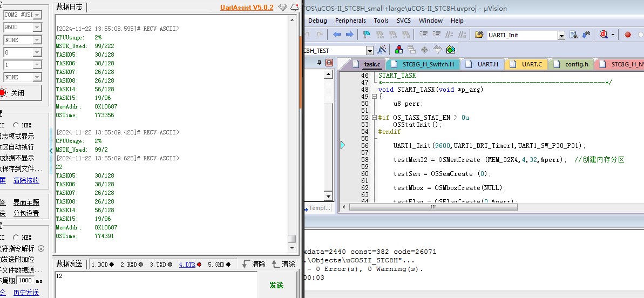Screen dimensions: 644x298
Task: Click the 历史发送 history link
Action: 26,293
